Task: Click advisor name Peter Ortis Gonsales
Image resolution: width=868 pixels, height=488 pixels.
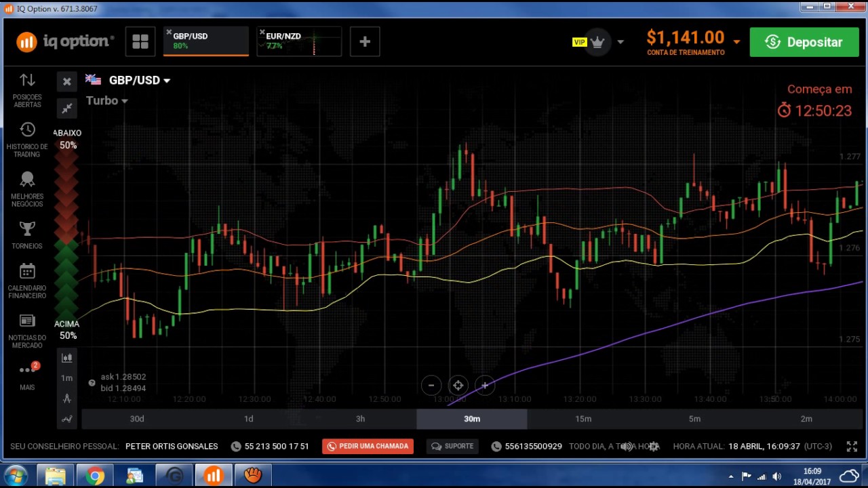Action: pyautogui.click(x=172, y=447)
